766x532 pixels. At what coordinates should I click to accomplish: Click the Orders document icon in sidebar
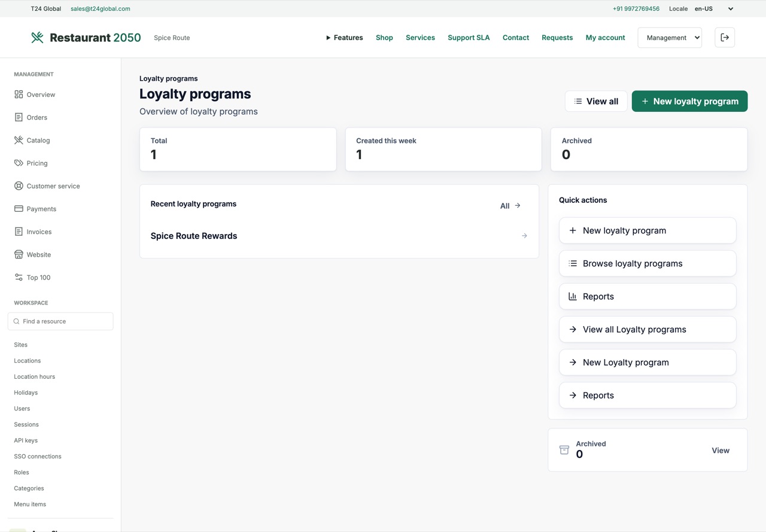click(x=19, y=117)
